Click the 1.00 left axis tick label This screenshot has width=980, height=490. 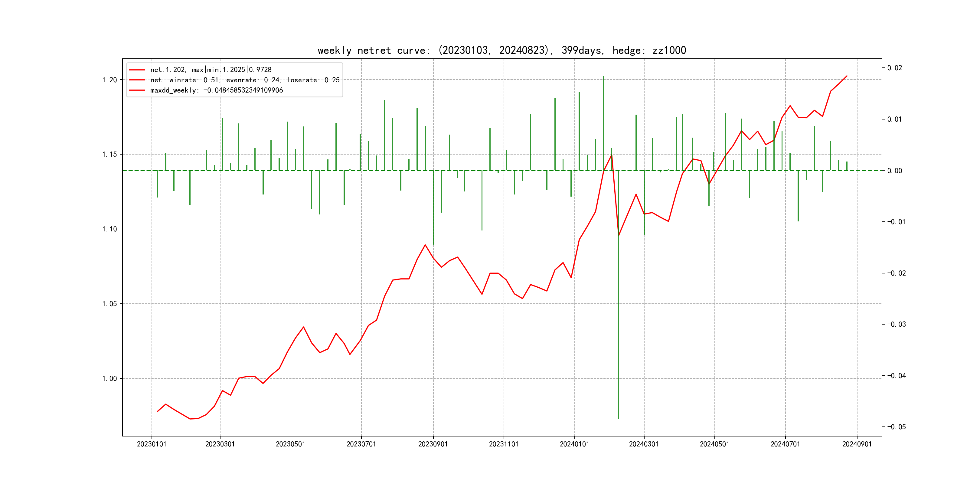click(109, 378)
